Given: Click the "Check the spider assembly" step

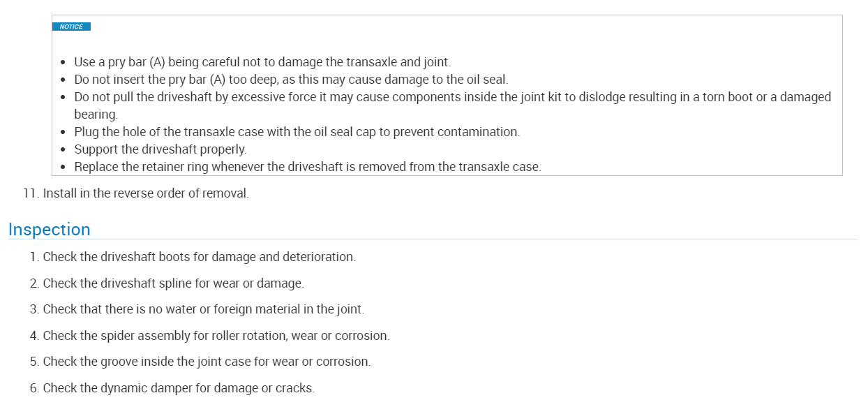Looking at the screenshot, I should coord(216,336).
